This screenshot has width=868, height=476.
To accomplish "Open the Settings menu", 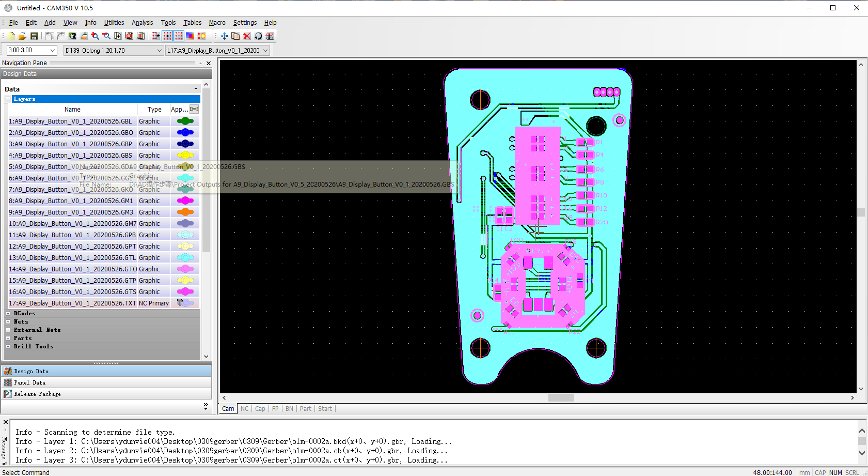I will 245,22.
